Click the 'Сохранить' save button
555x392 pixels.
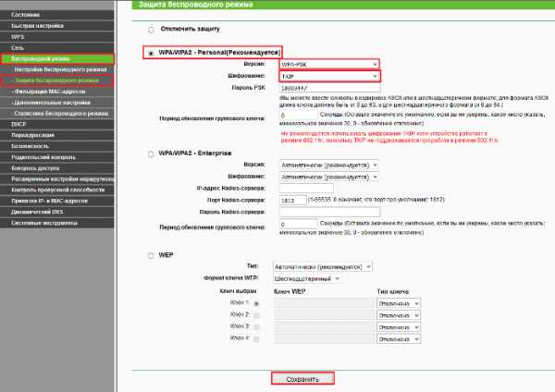pos(302,379)
